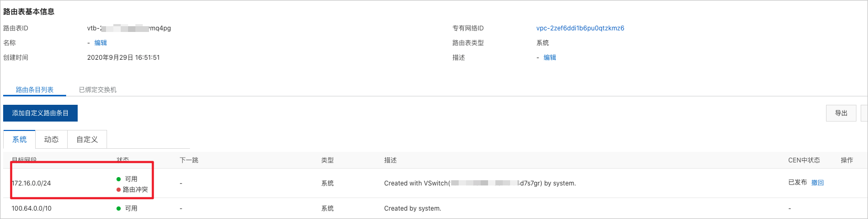868x219 pixels.
Task: Click the CEN中状态 column header
Action: (804, 160)
